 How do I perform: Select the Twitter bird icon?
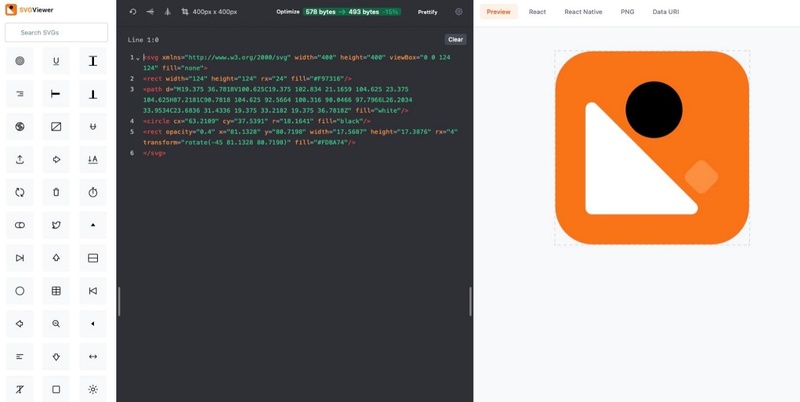click(x=56, y=225)
